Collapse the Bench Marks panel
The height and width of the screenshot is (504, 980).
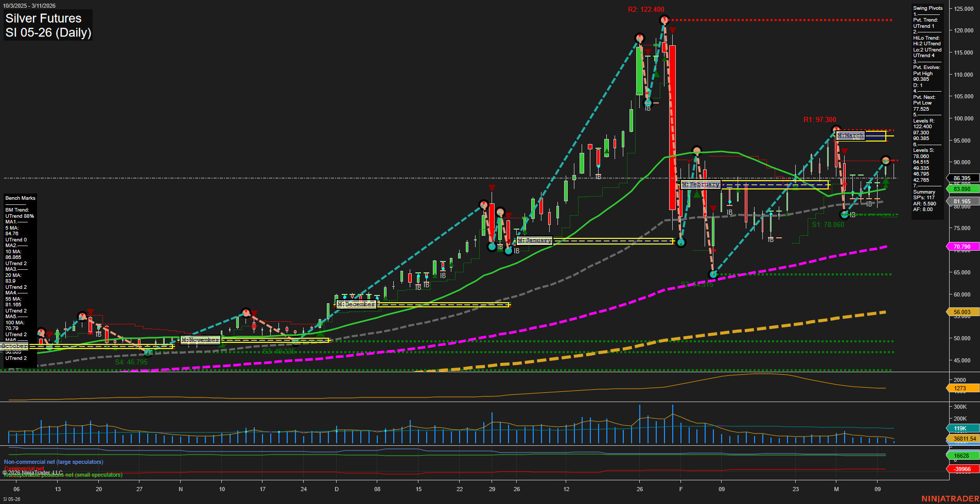[20, 198]
